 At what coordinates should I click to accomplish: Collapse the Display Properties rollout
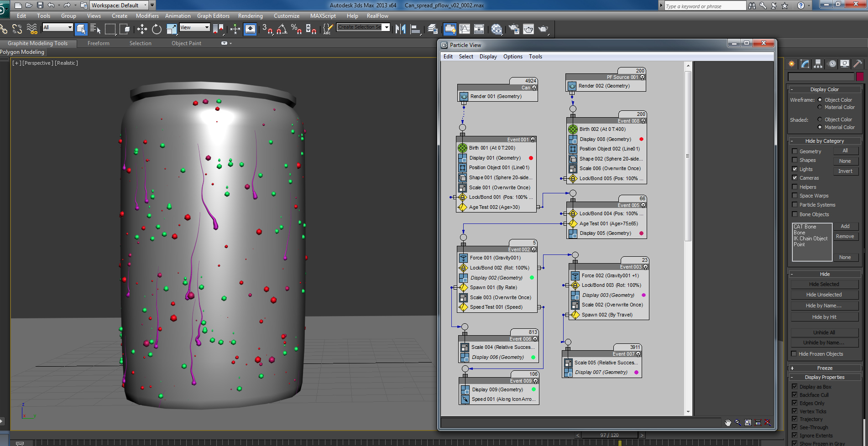point(825,377)
